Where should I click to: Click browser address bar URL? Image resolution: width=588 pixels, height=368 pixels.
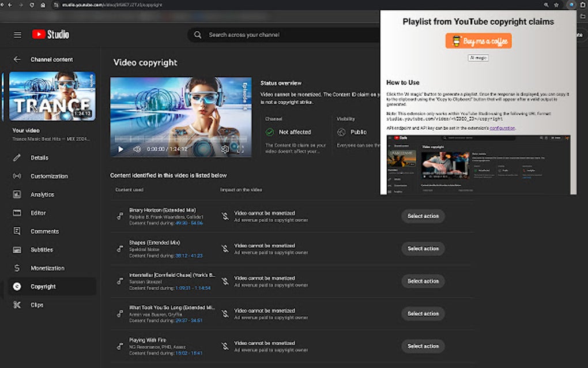tap(112, 5)
